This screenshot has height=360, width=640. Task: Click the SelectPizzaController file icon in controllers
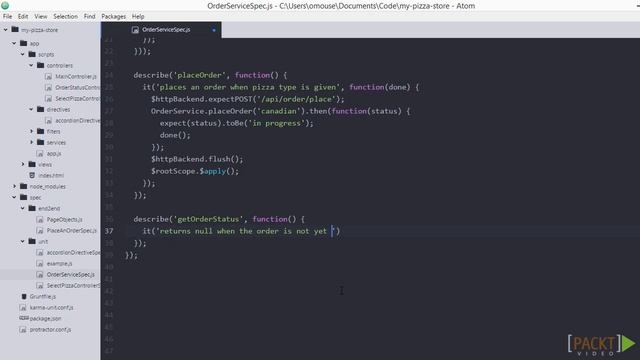point(49,98)
